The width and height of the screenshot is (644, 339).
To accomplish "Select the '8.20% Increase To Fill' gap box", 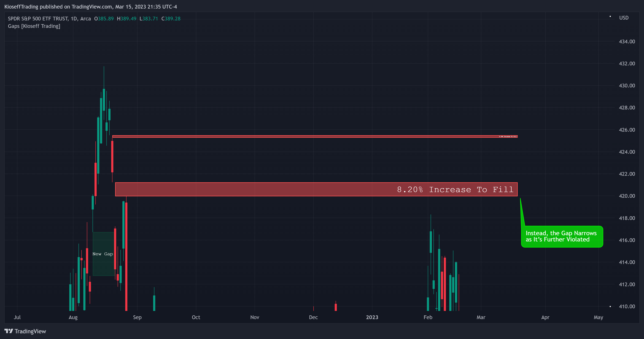I will (316, 189).
